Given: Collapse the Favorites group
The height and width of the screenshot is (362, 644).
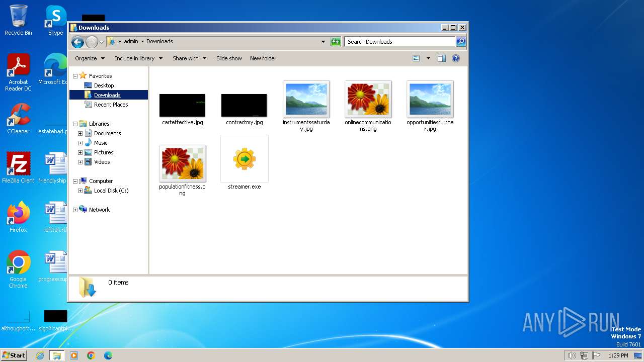Looking at the screenshot, I should pyautogui.click(x=75, y=76).
